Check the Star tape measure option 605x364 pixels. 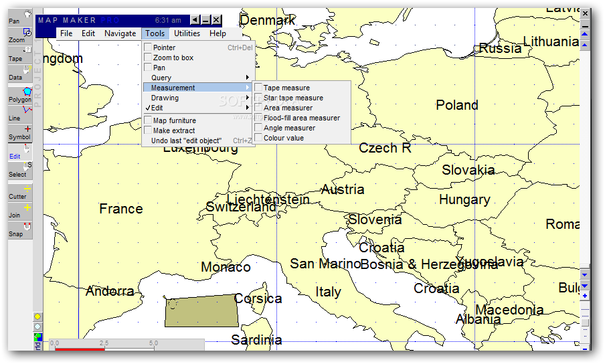point(258,98)
